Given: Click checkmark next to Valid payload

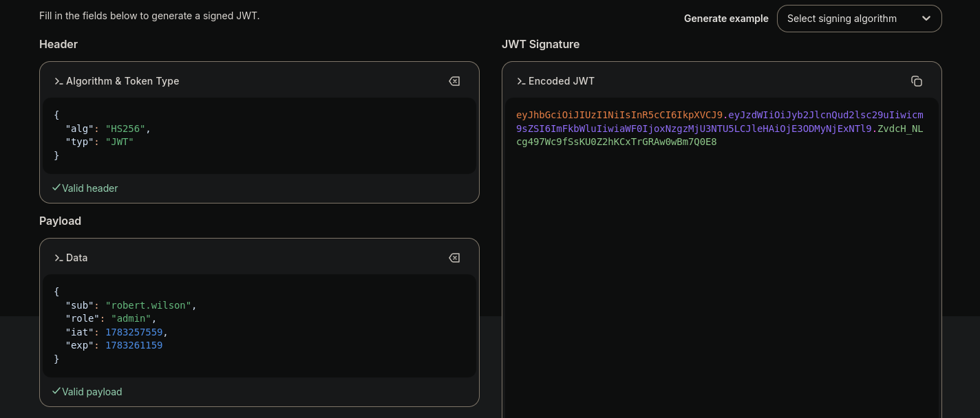Looking at the screenshot, I should point(56,391).
